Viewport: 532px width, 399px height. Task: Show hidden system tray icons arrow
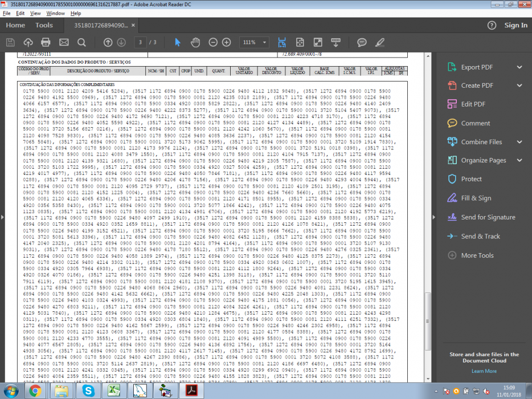[436, 392]
